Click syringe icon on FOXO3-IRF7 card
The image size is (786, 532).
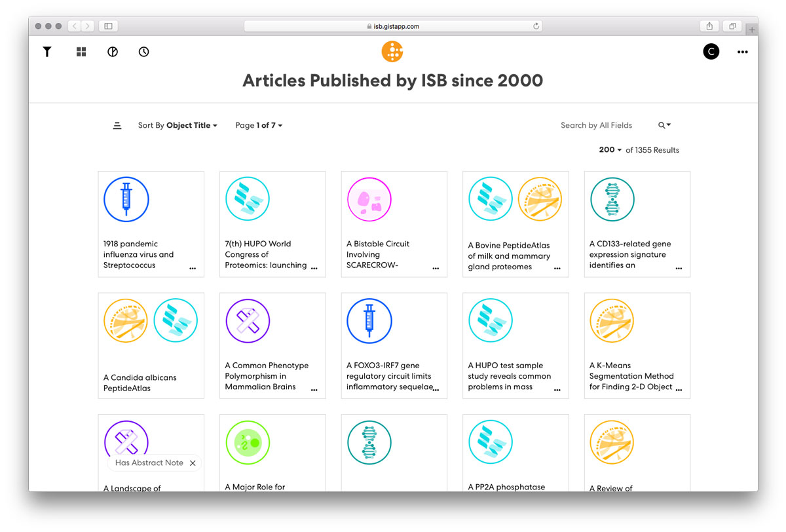(x=369, y=321)
